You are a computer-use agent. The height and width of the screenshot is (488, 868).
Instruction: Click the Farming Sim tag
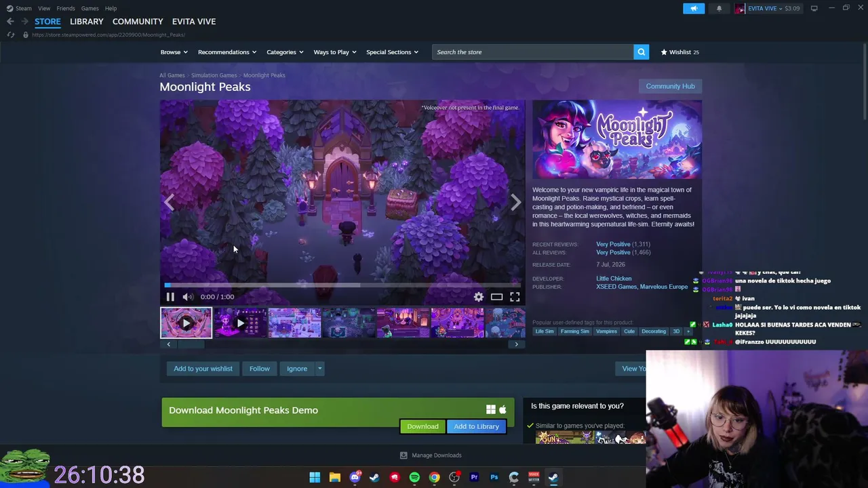coord(574,331)
